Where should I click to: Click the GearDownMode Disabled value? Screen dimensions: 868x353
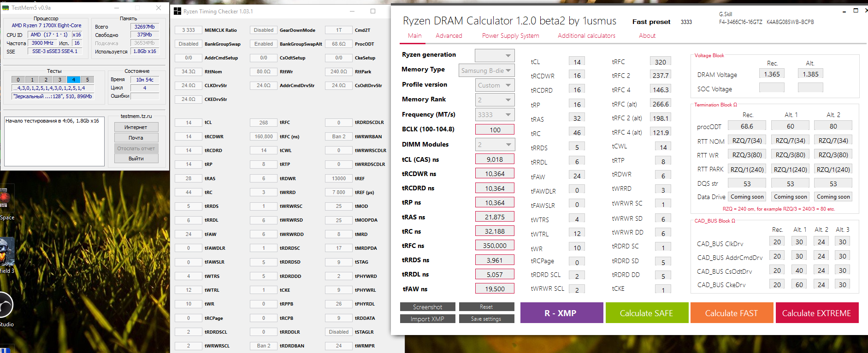tap(264, 30)
